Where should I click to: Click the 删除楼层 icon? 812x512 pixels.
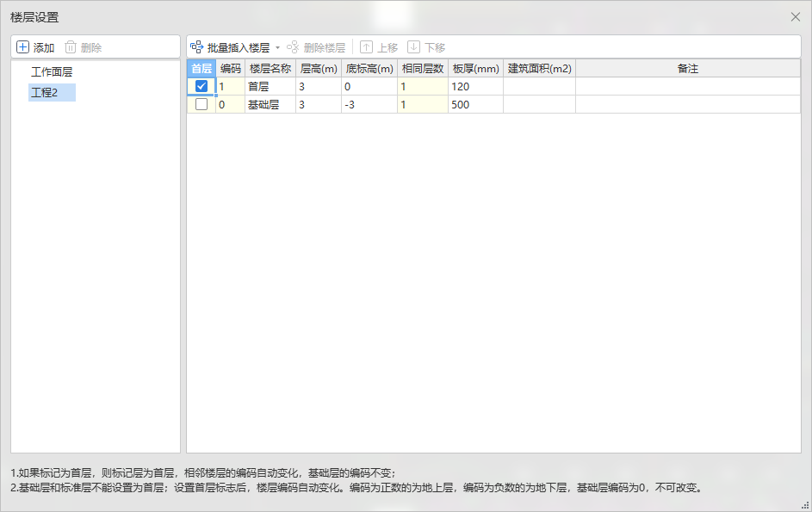click(x=293, y=47)
